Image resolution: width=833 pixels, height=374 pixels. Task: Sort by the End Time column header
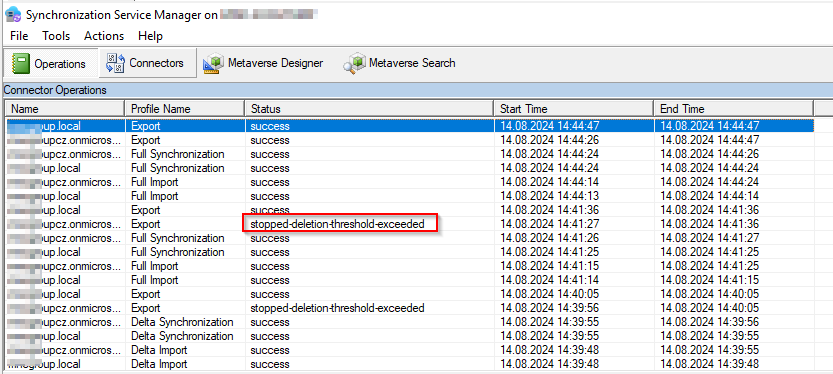coord(734,109)
